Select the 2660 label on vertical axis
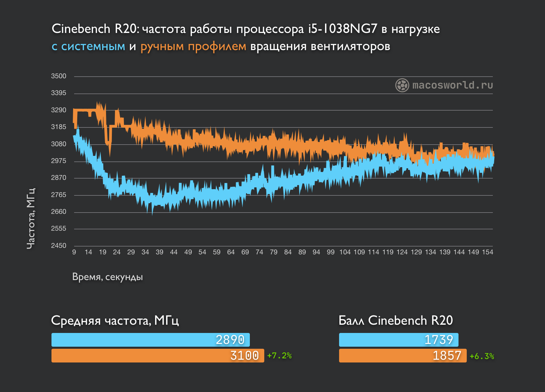Image resolution: width=545 pixels, height=392 pixels. click(59, 212)
